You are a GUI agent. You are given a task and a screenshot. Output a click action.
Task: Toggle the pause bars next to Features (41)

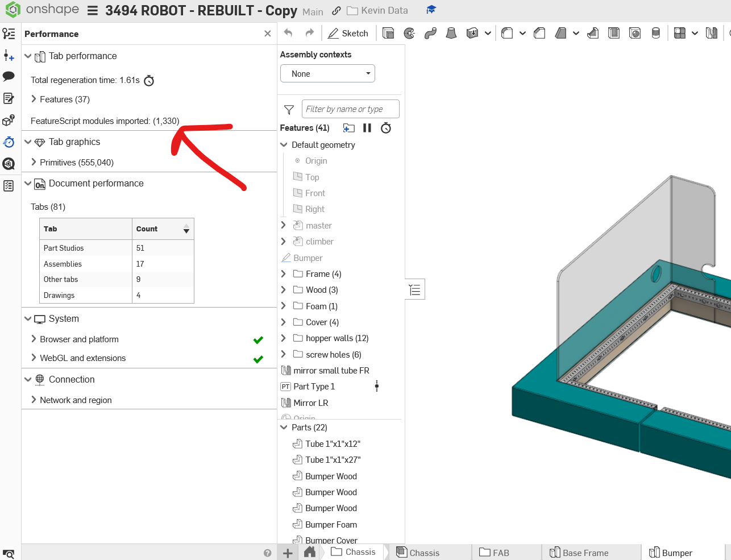click(367, 128)
